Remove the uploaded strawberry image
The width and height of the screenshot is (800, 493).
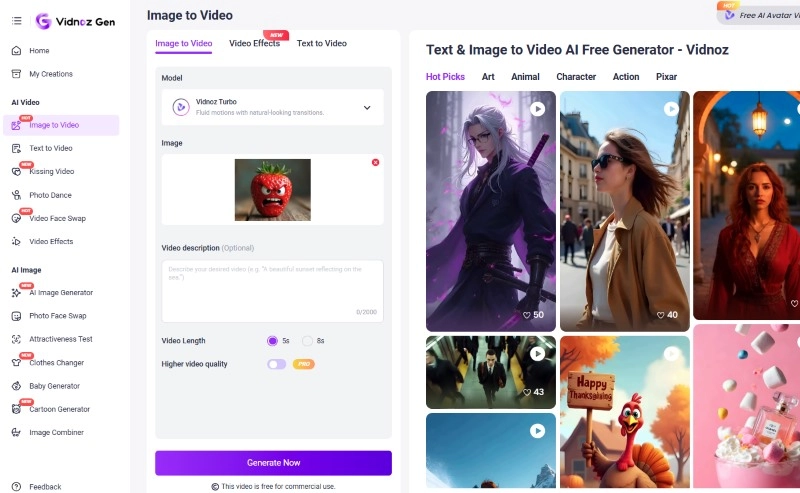pos(376,162)
